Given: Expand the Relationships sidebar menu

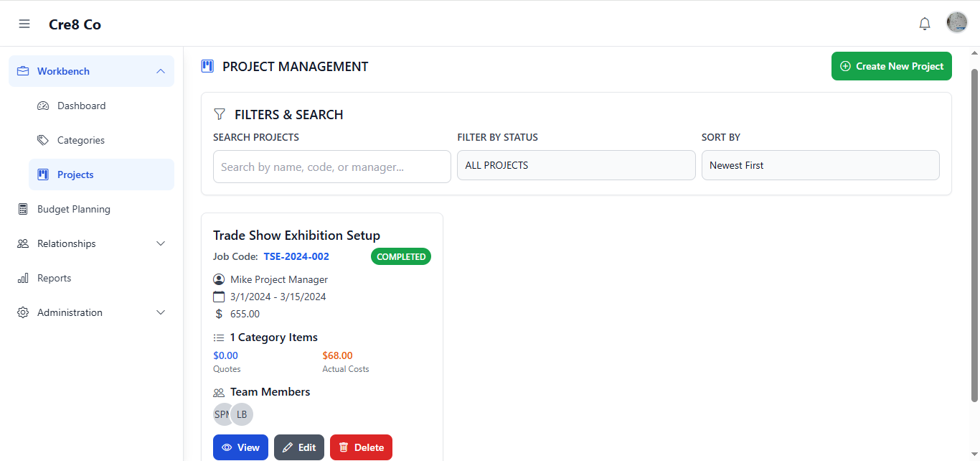Looking at the screenshot, I should (x=160, y=243).
